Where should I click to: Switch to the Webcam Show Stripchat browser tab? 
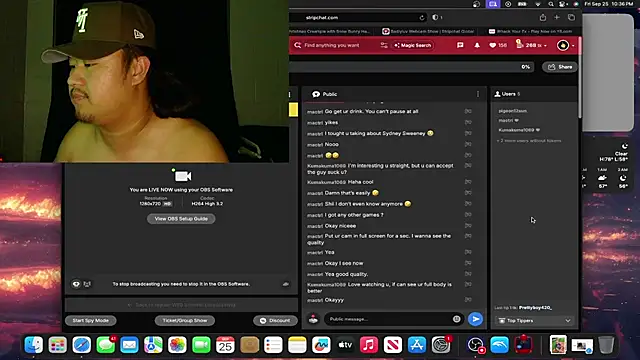coord(429,31)
